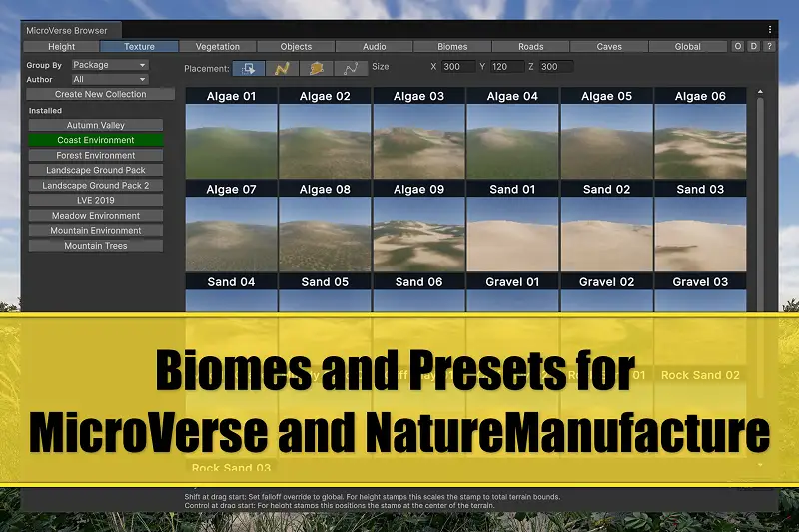Image resolution: width=799 pixels, height=532 pixels.
Task: Open the Group By Package dropdown
Action: click(110, 65)
